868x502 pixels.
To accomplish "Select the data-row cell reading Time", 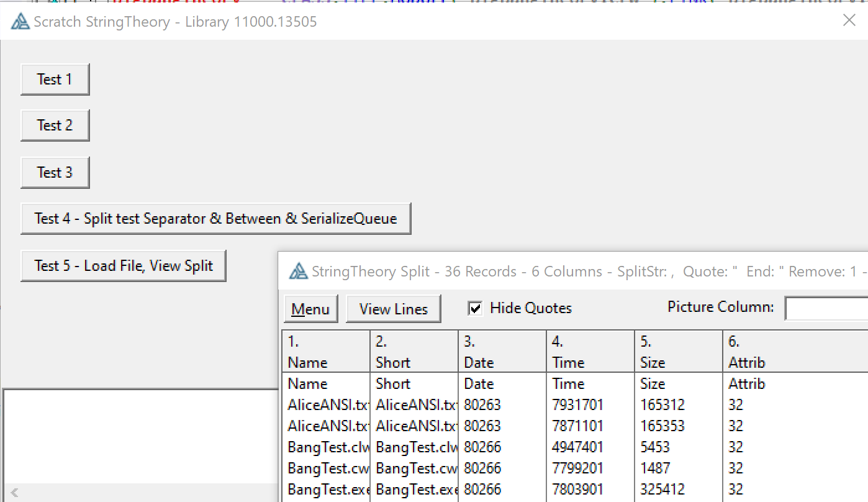I will coord(591,384).
